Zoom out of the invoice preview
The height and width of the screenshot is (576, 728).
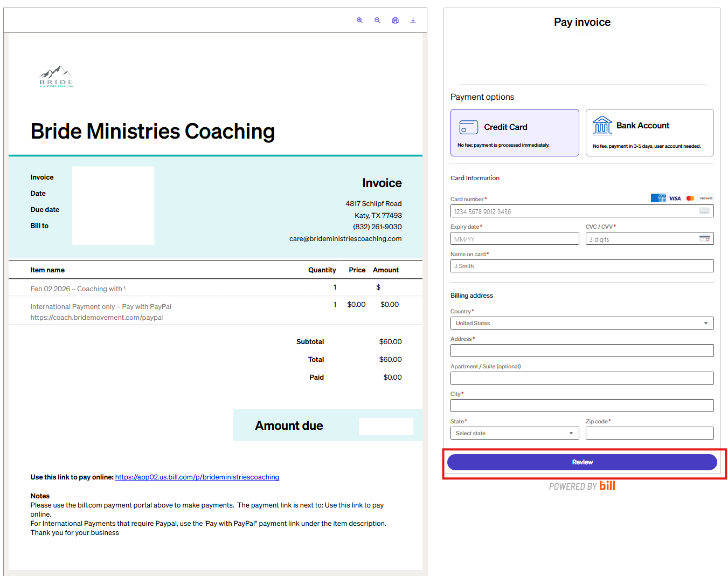pos(377,20)
